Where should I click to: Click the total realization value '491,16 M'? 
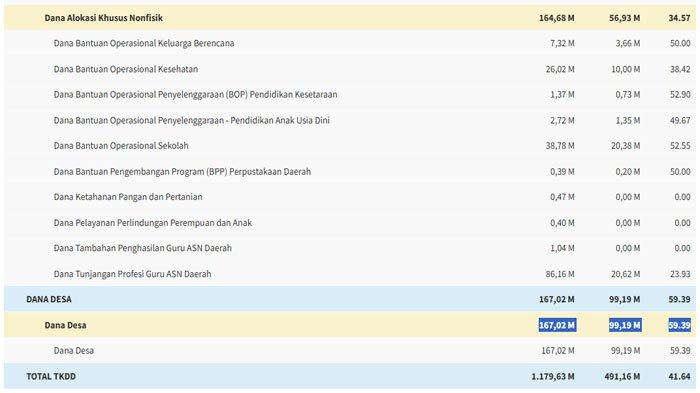point(622,376)
